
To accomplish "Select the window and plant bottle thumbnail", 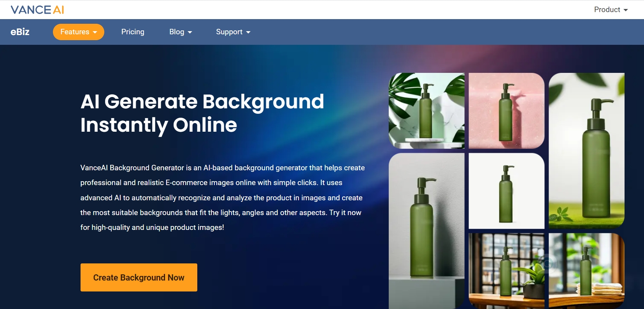I will pos(507,271).
